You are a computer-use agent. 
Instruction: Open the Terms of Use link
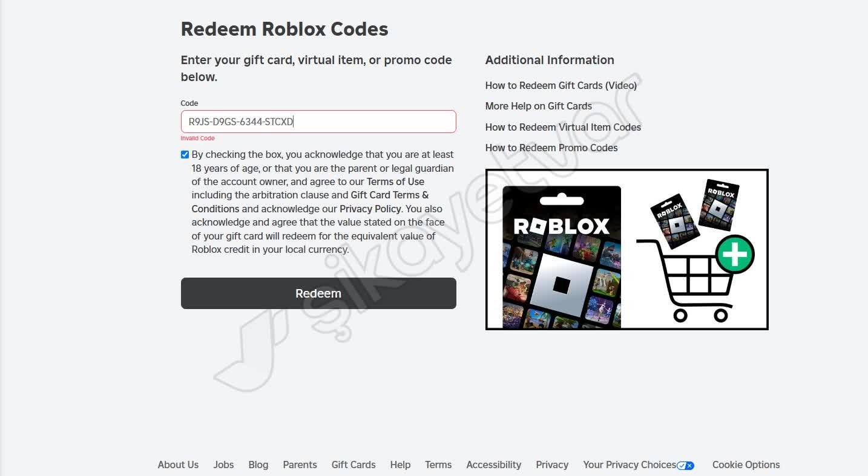tap(395, 181)
